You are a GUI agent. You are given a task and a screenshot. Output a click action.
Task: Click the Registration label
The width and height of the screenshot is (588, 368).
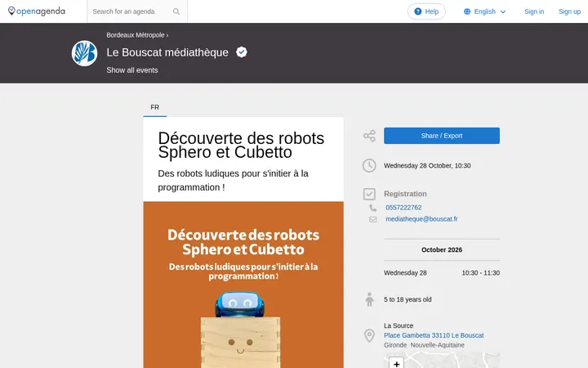[x=405, y=194]
